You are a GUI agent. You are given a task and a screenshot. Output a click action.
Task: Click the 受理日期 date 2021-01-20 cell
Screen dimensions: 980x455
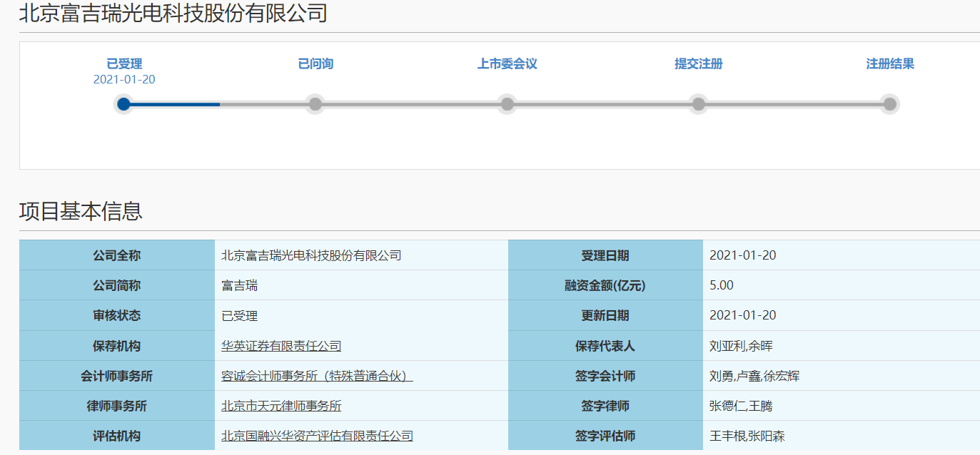pyautogui.click(x=742, y=255)
